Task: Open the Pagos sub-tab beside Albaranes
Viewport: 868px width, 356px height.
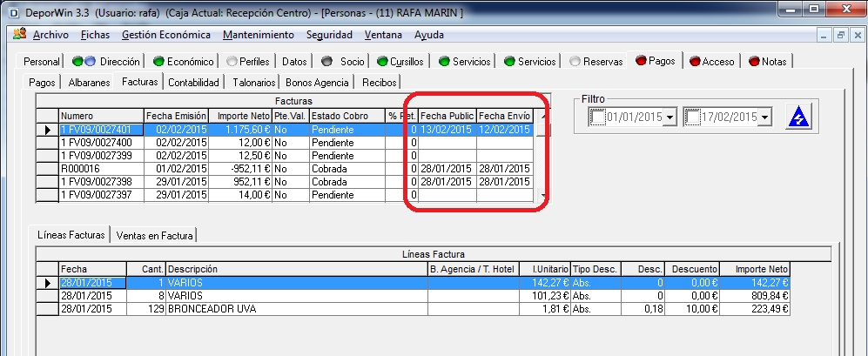Action: [x=42, y=83]
